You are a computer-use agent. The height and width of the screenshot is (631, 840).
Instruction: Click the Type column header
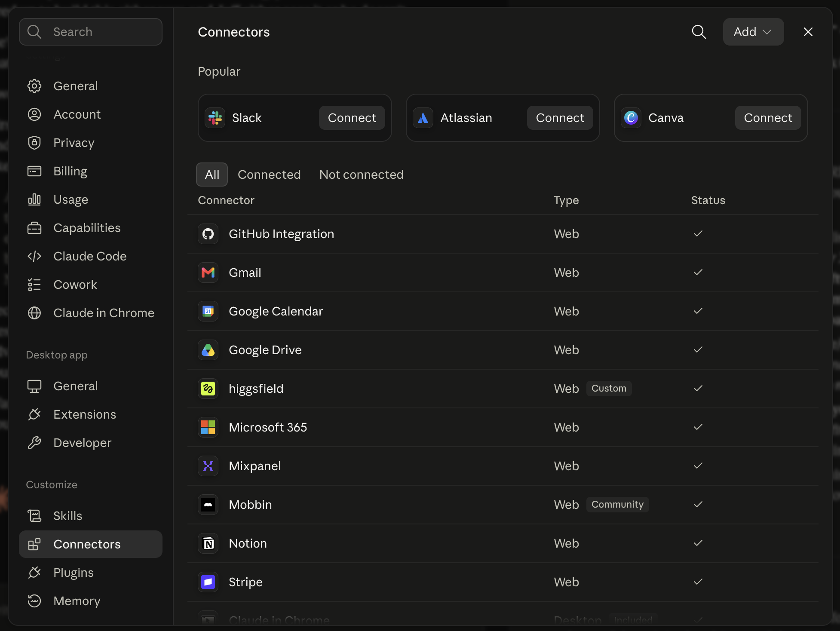pos(566,200)
